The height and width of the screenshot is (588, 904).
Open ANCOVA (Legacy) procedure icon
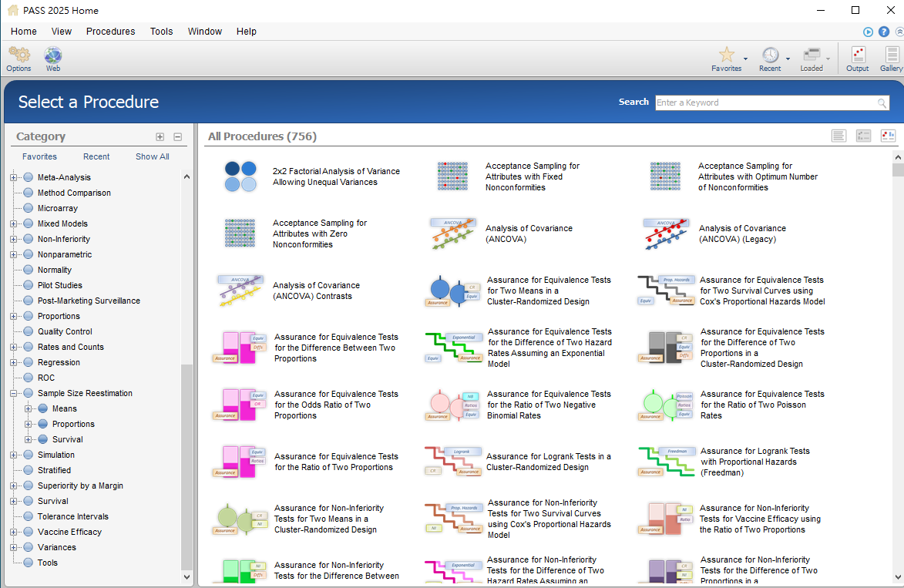click(666, 234)
